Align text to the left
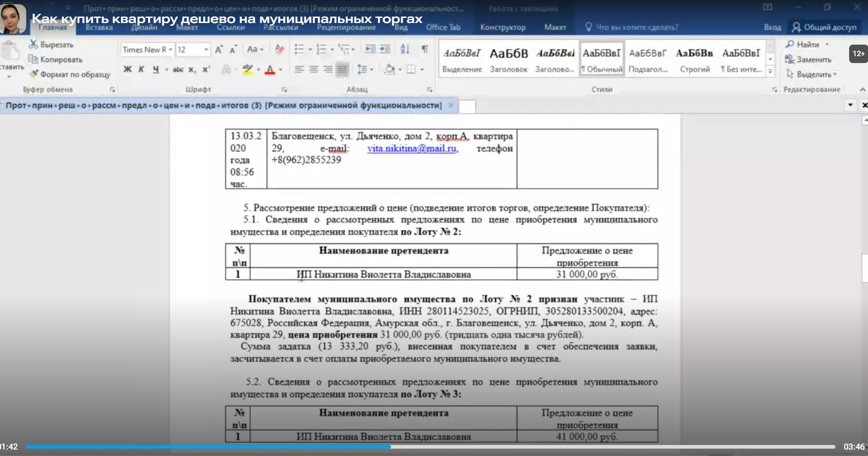Screen dimensions: 868x456 pos(299,69)
